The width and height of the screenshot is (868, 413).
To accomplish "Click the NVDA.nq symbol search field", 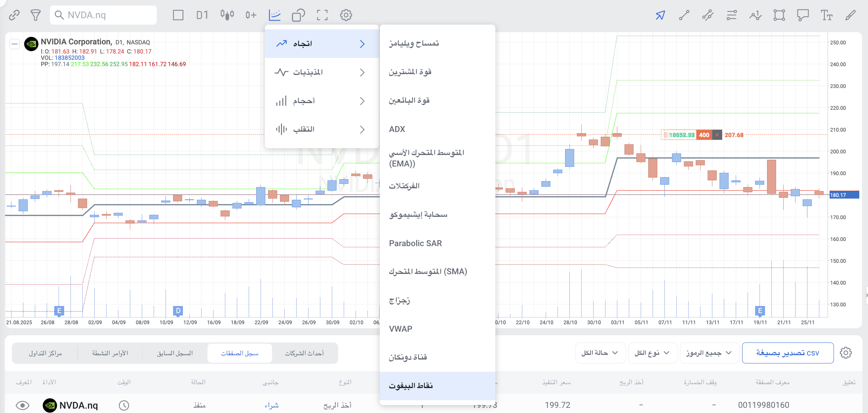I will (x=103, y=15).
